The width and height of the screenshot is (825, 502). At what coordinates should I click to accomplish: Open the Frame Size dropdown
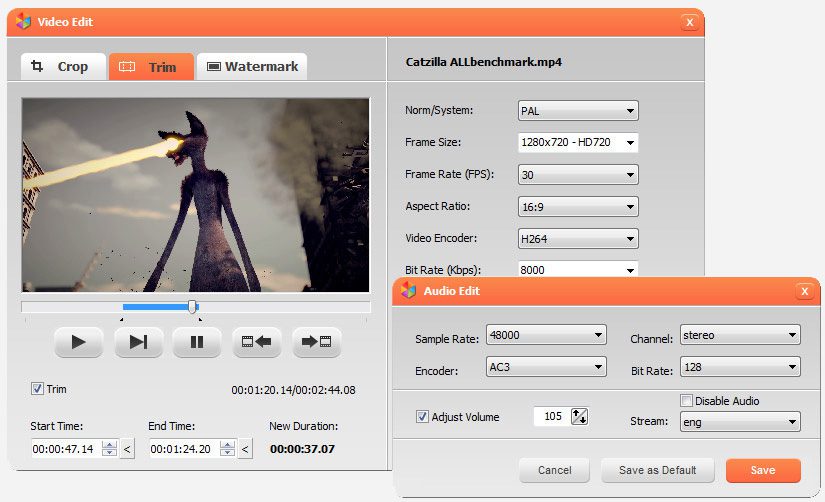(578, 143)
